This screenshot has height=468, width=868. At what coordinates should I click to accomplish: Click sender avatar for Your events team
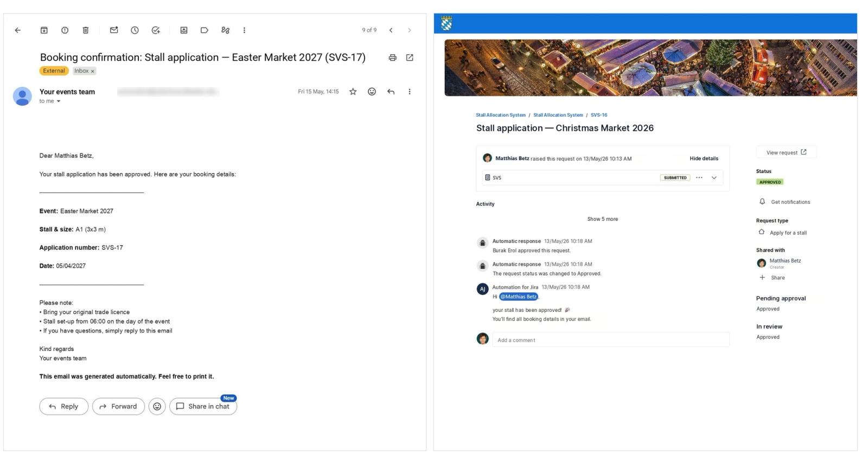click(22, 96)
